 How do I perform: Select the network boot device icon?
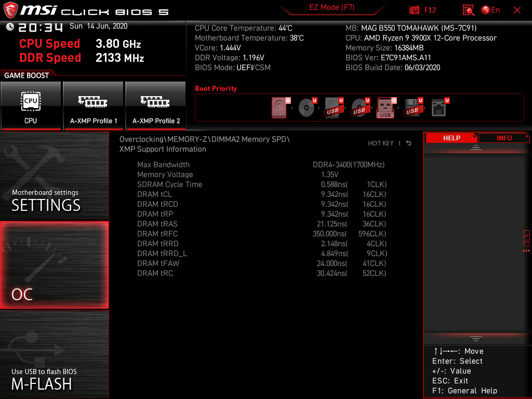click(440, 108)
